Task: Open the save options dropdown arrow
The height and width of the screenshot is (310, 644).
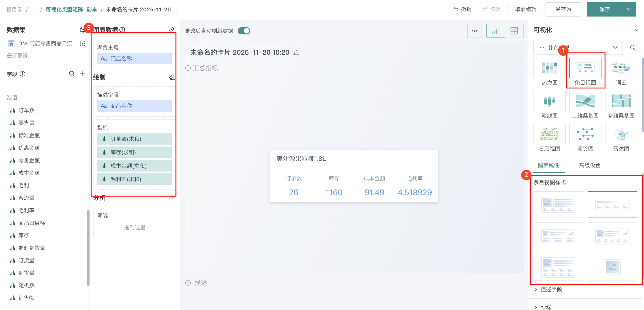Action: 629,9
